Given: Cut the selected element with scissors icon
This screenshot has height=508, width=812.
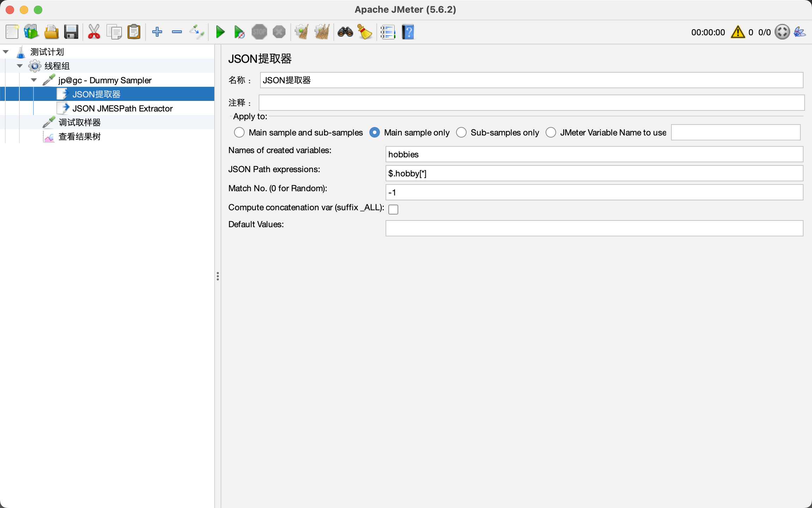Looking at the screenshot, I should (x=94, y=32).
